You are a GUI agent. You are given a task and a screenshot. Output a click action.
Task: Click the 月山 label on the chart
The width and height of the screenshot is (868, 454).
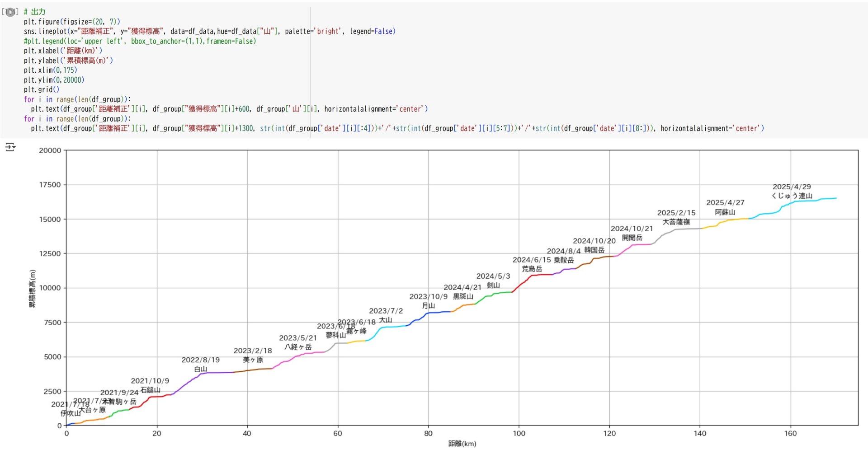428,306
